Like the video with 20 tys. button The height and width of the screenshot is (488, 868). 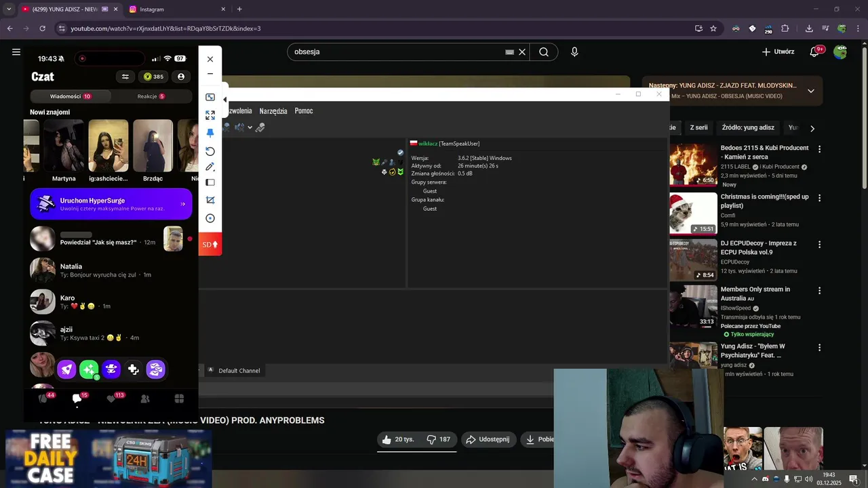tap(397, 439)
